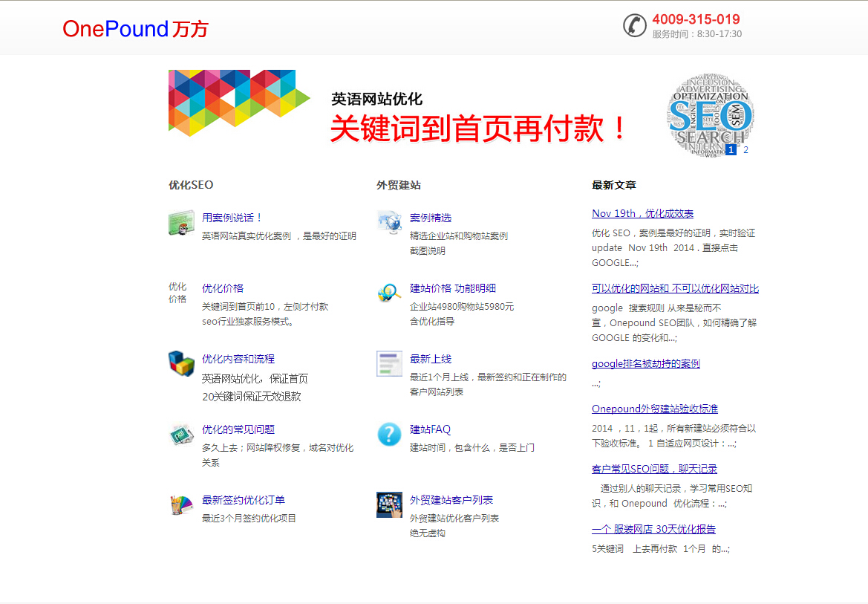
Task: Click description 关键词到首页前10，左侧才付款
Action: point(265,306)
